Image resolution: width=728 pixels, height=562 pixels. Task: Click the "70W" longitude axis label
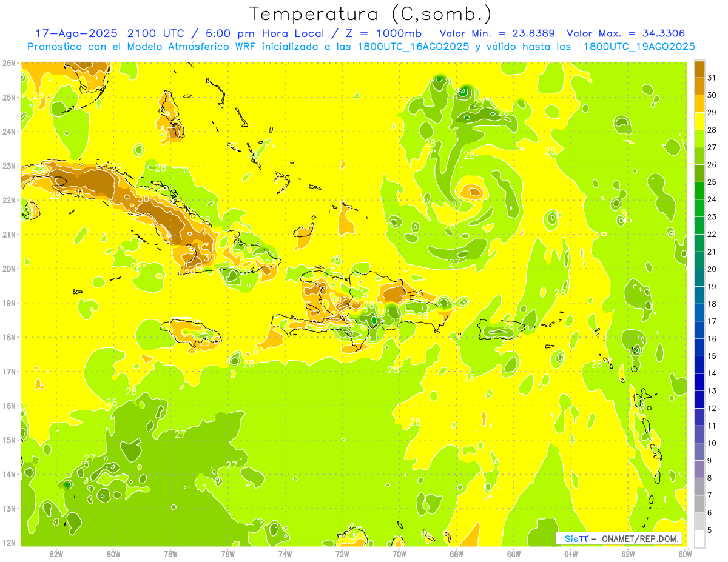(x=399, y=553)
